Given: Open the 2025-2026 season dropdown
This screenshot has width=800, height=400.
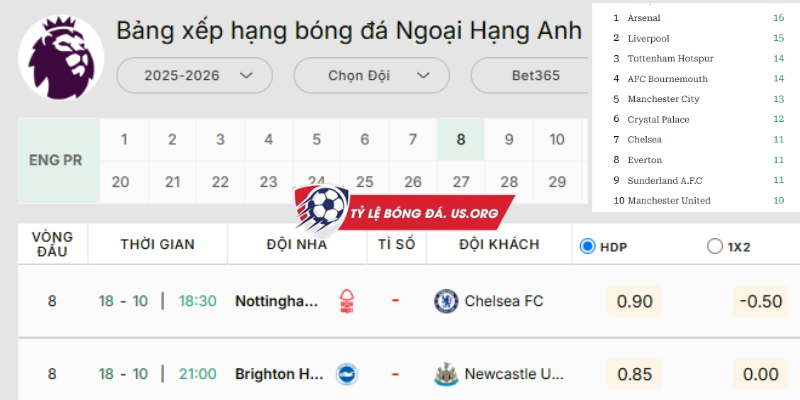Looking at the screenshot, I should tap(194, 75).
